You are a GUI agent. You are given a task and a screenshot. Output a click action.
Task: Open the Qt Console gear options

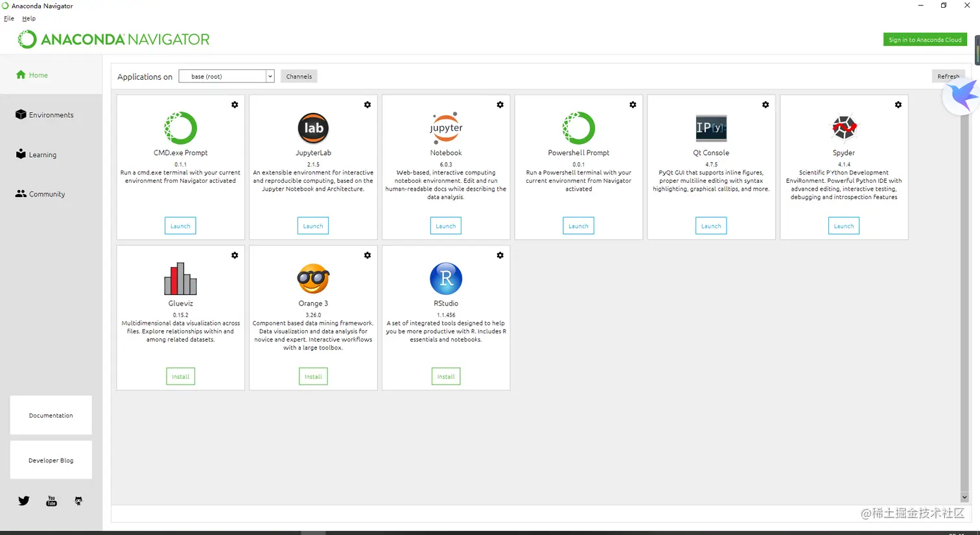point(765,104)
